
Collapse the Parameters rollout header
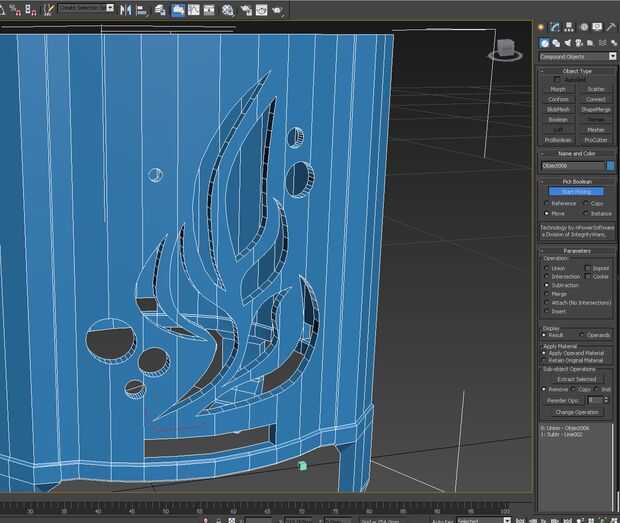click(577, 250)
